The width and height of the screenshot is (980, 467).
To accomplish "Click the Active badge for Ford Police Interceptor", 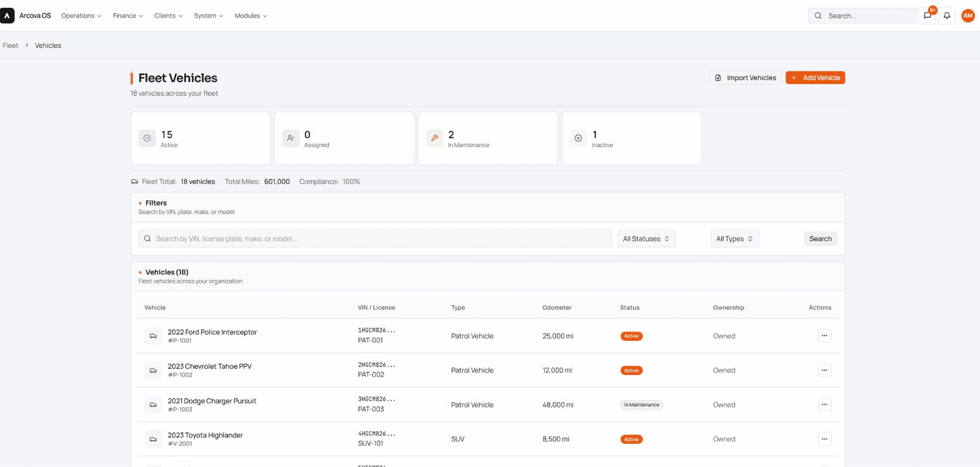I will tap(631, 336).
